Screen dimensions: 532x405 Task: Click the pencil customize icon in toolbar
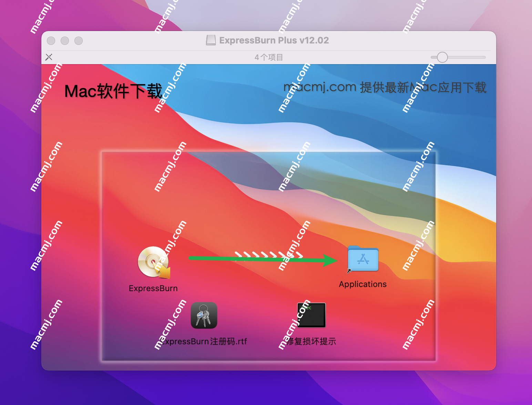click(49, 57)
